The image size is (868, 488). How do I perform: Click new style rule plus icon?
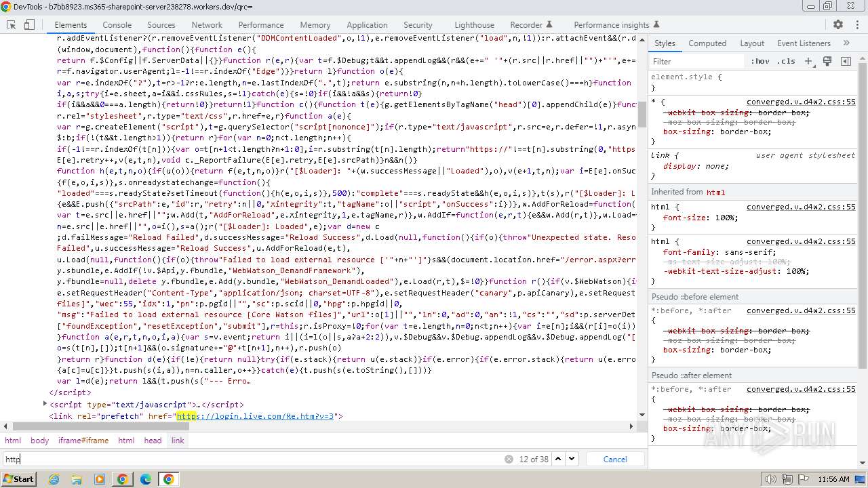click(808, 61)
